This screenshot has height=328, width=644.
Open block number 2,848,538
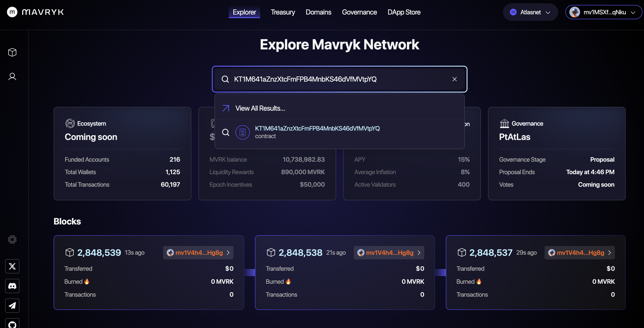coord(300,253)
